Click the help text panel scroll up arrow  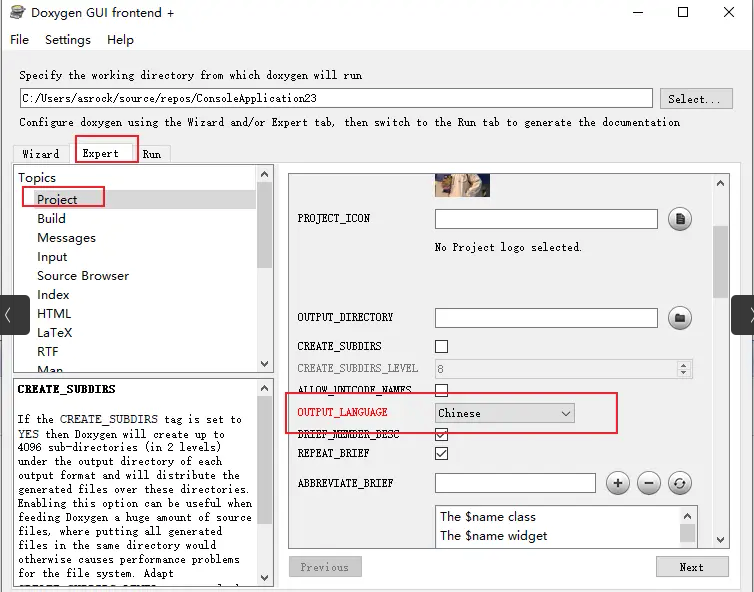click(264, 388)
